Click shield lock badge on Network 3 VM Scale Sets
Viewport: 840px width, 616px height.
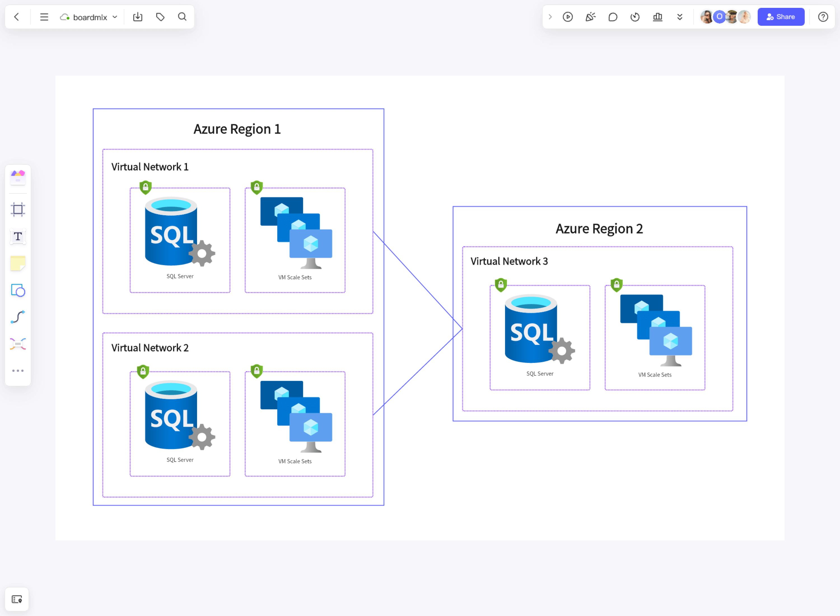[x=617, y=285]
